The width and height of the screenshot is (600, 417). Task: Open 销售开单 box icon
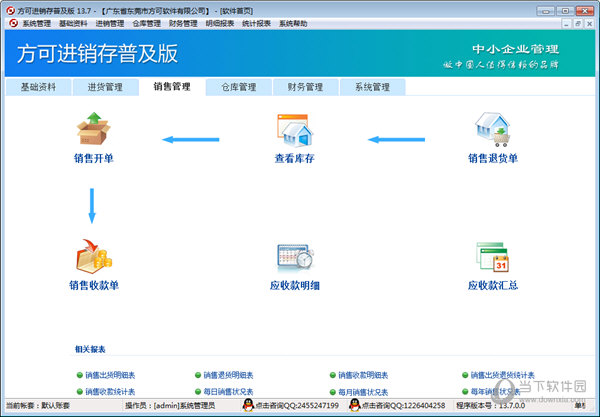[94, 129]
